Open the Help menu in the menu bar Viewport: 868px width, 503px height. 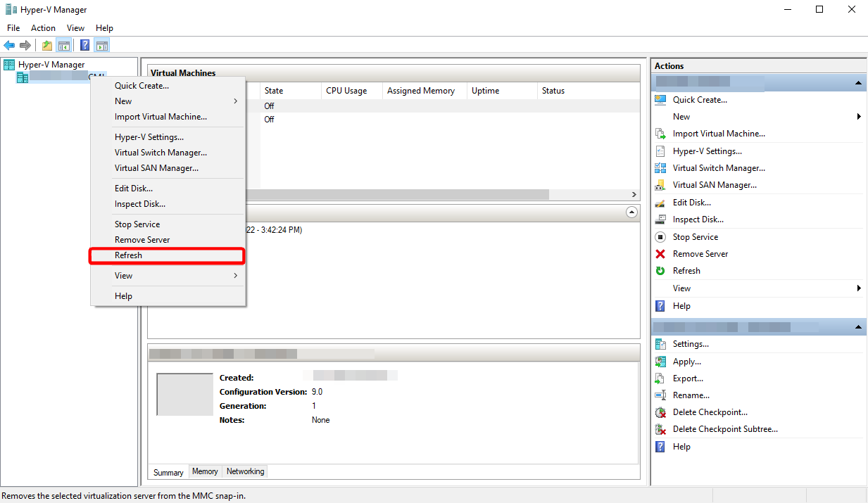click(x=104, y=28)
